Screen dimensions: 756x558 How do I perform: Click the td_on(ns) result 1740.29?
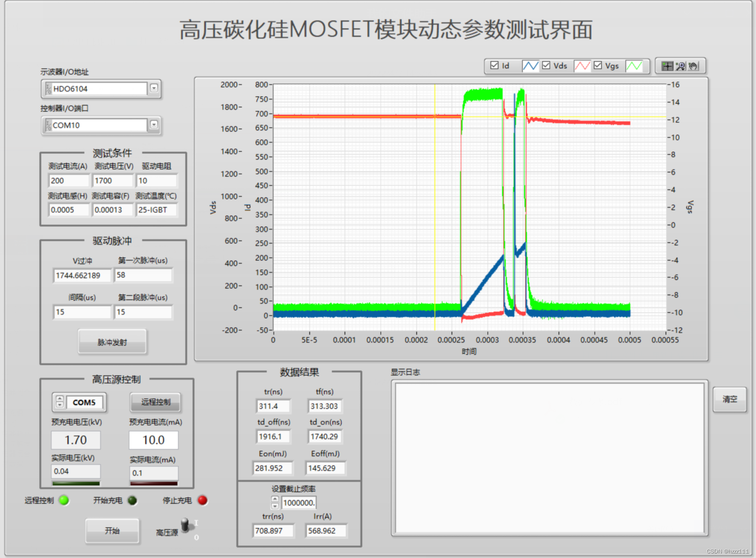324,436
